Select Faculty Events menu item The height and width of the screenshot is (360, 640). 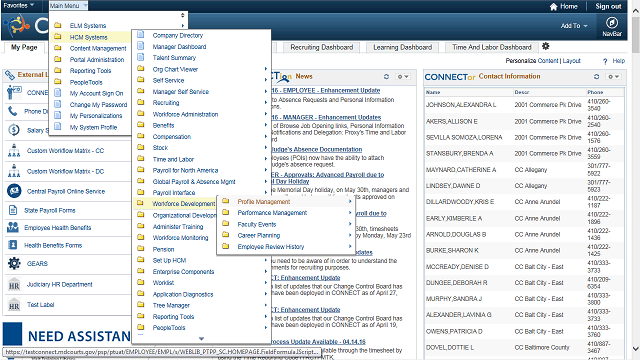pos(257,224)
